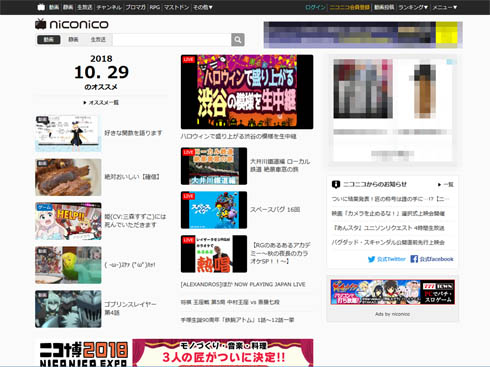Screen dimensions: 490x367
Task: Open the オススメ一覧 link
Action: pyautogui.click(x=101, y=102)
